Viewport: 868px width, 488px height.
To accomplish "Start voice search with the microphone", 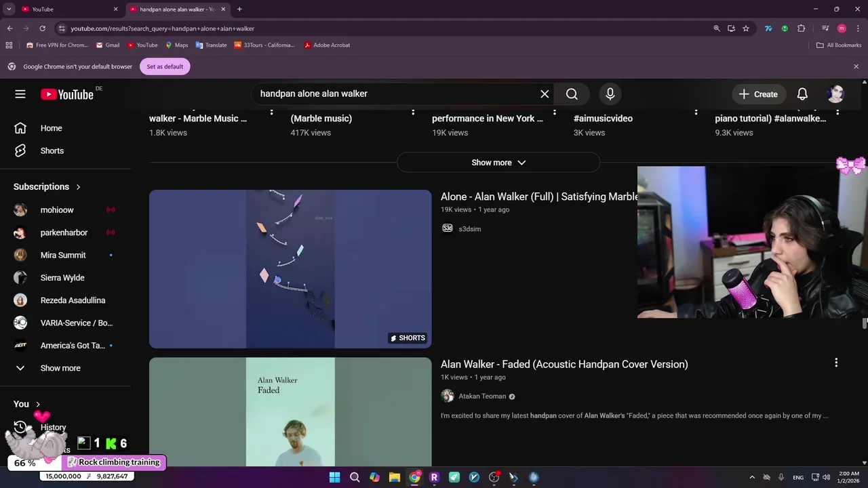I will tap(610, 94).
